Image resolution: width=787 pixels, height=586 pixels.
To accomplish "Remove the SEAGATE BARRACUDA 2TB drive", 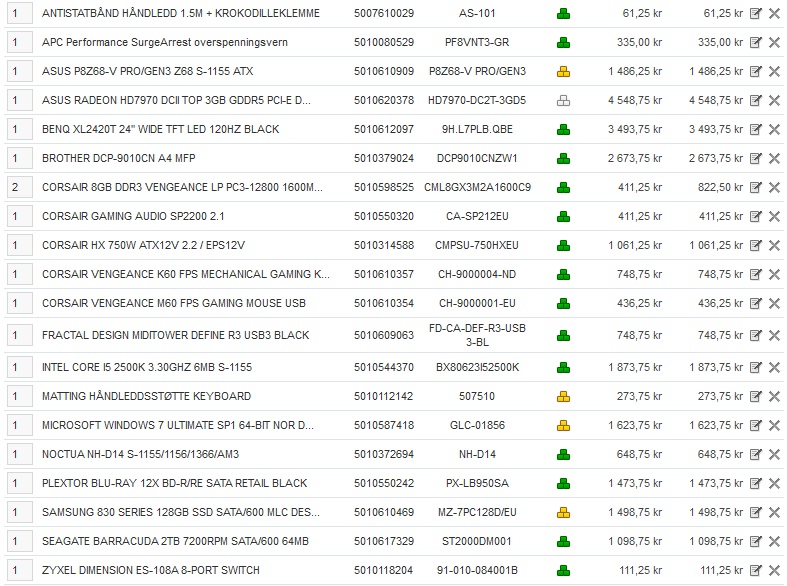I will 774,541.
